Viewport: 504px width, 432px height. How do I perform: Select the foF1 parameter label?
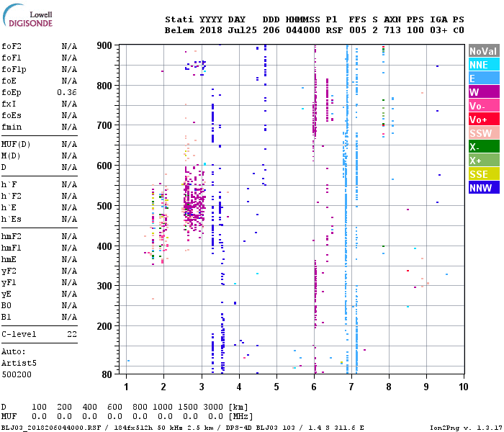(x=12, y=58)
